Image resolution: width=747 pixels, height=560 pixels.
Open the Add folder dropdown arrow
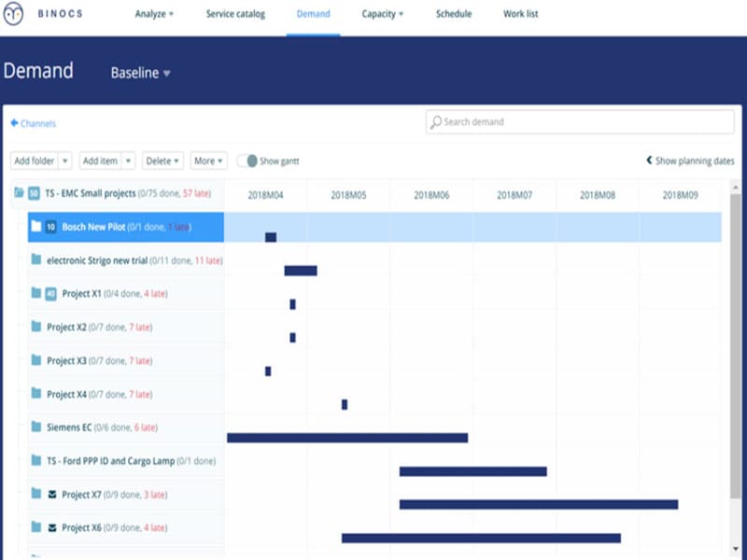[64, 161]
